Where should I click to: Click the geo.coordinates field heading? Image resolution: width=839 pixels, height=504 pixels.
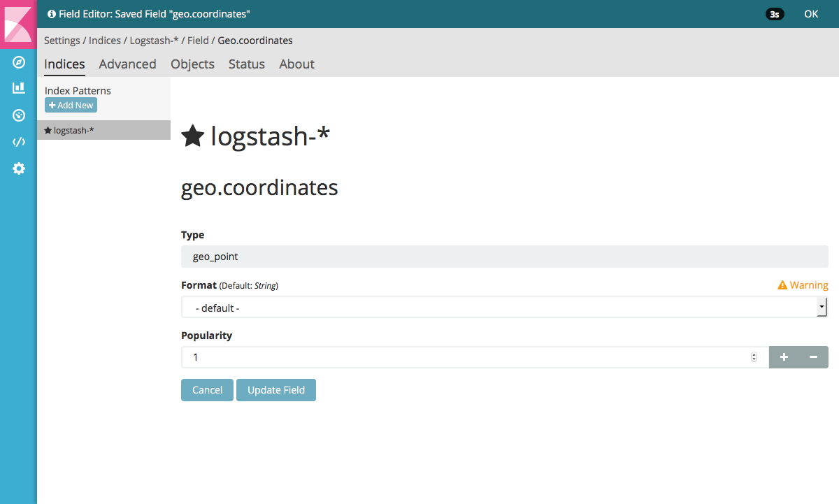pyautogui.click(x=259, y=188)
